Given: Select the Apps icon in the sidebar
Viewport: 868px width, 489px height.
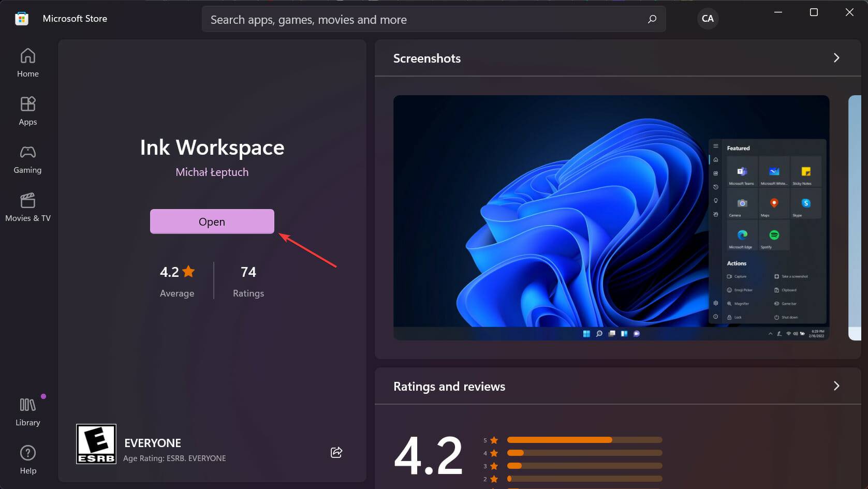Looking at the screenshot, I should coord(27,110).
